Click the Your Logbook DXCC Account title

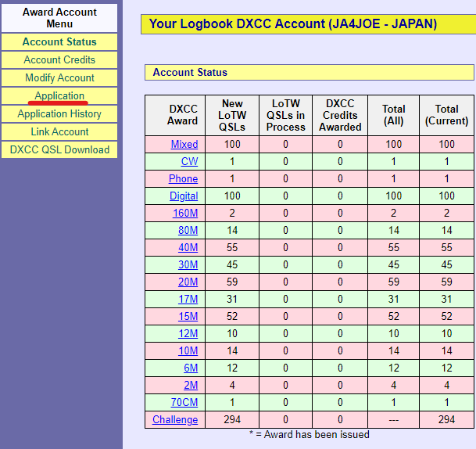click(293, 23)
